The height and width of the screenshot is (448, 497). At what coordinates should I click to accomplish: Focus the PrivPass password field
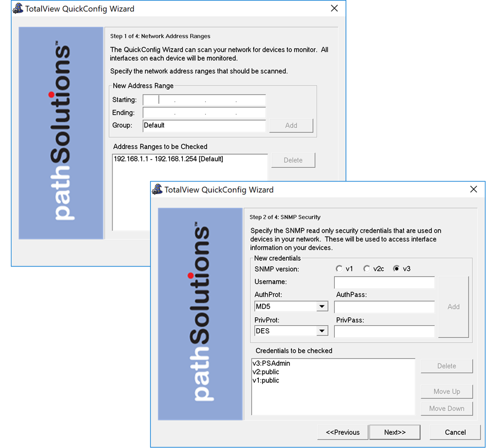(x=384, y=331)
